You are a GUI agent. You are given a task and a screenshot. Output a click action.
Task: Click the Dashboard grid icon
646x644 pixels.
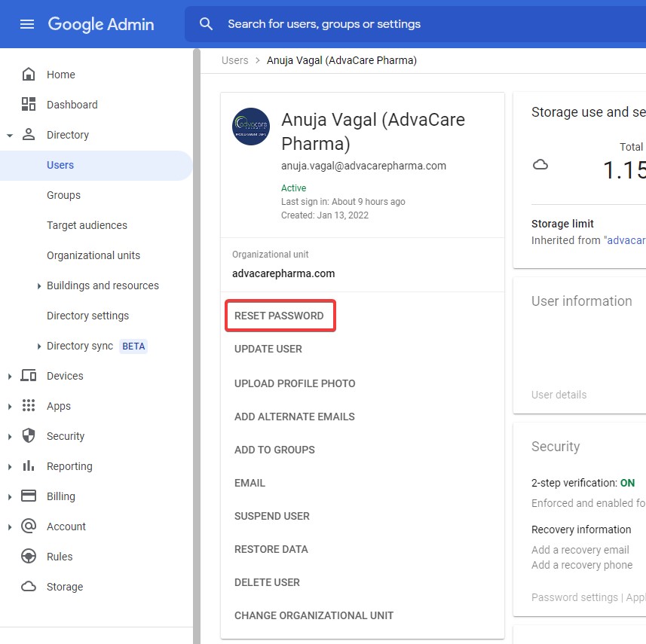(29, 104)
